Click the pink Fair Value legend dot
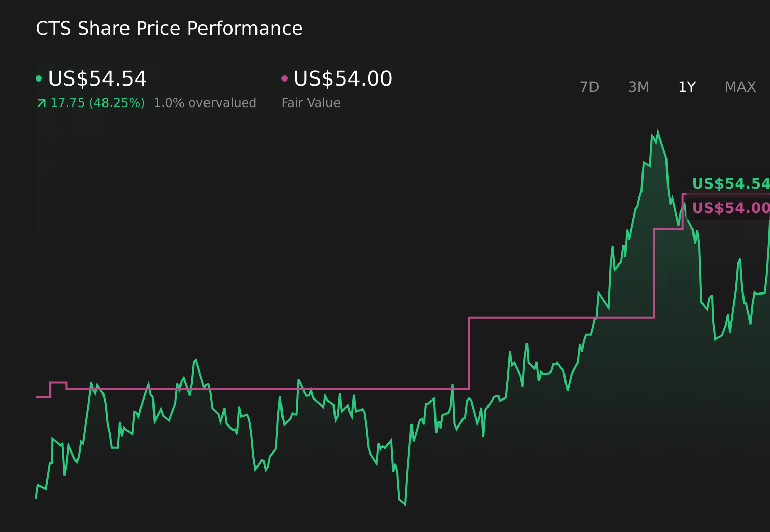 click(285, 78)
